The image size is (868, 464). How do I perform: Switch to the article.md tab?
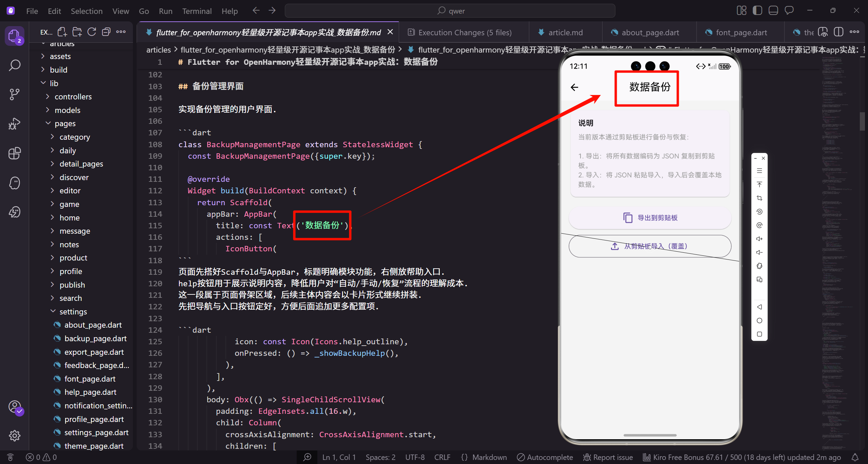tap(566, 33)
